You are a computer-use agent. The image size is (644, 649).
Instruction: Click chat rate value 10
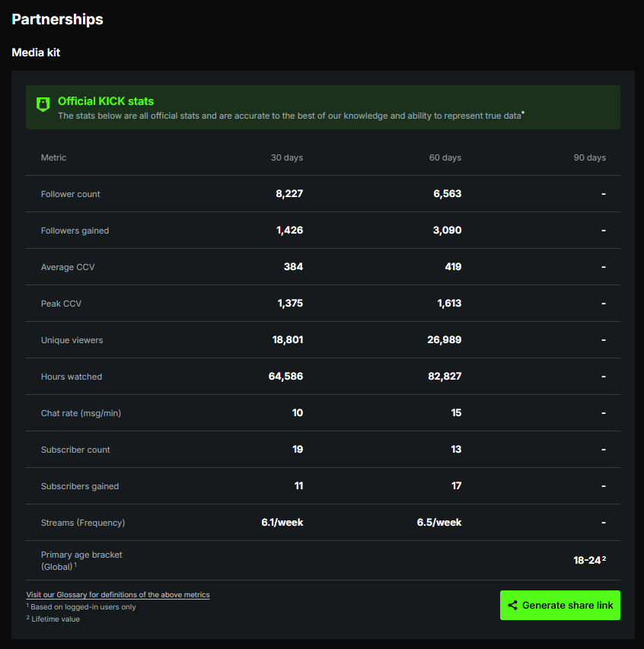coord(298,412)
